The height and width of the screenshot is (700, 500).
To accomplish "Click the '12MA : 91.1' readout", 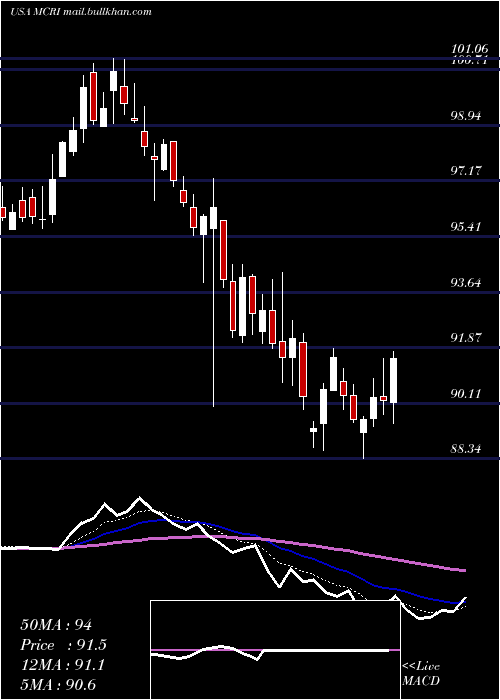I will click(x=62, y=665).
